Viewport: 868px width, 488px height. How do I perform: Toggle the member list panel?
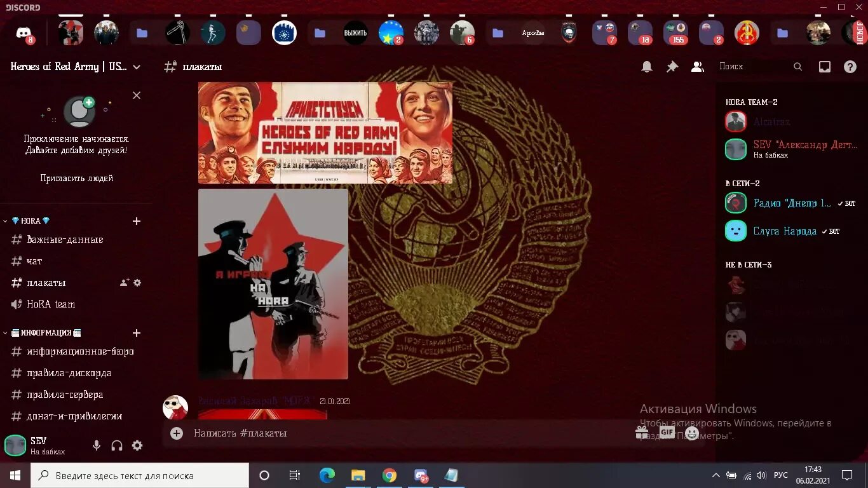697,67
